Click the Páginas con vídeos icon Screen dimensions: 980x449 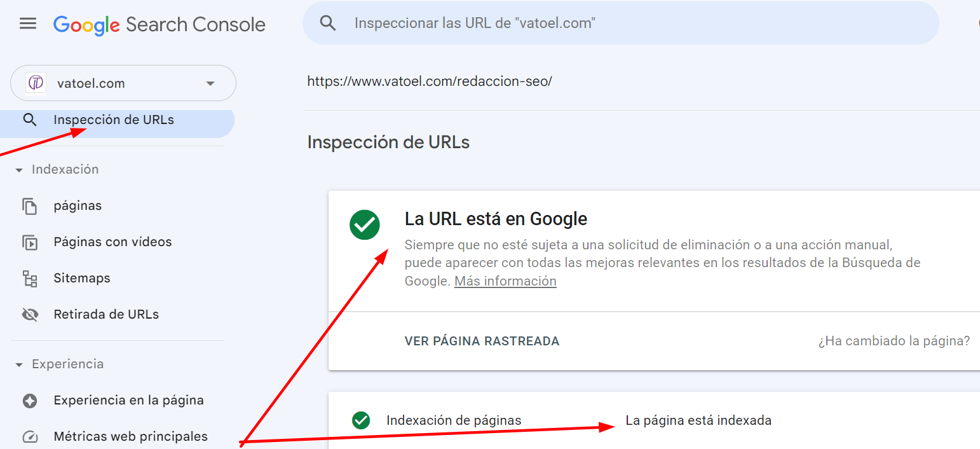point(29,242)
